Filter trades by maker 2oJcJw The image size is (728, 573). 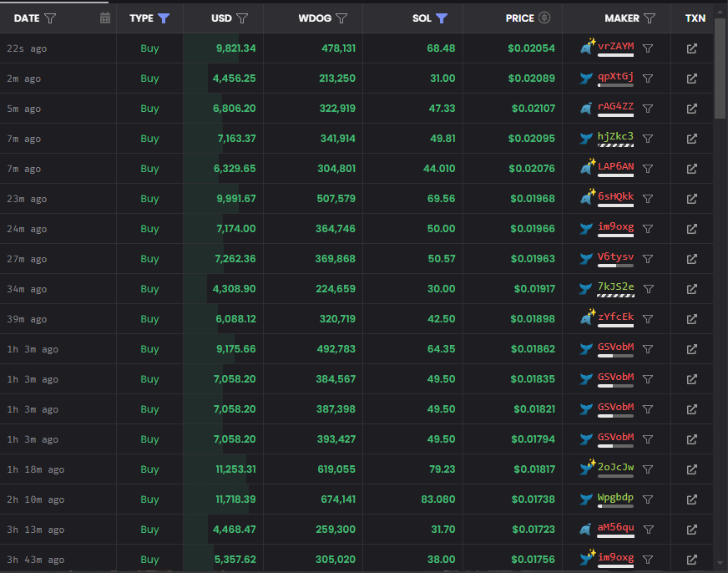[x=648, y=469]
